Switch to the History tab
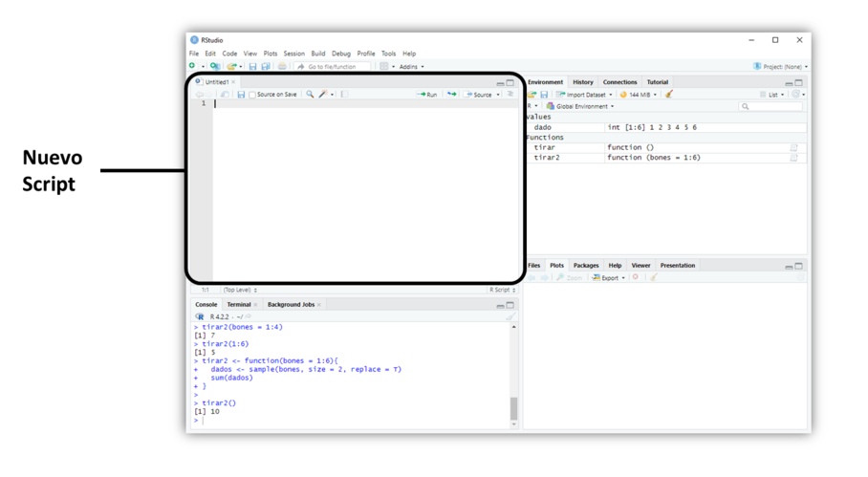This screenshot has height=477, width=868. click(x=583, y=82)
